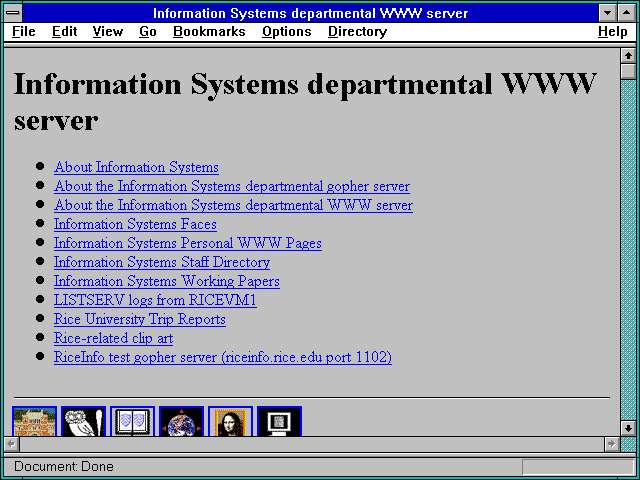The width and height of the screenshot is (640, 480).
Task: Open Information Systems Staff Directory link
Action: point(162,262)
